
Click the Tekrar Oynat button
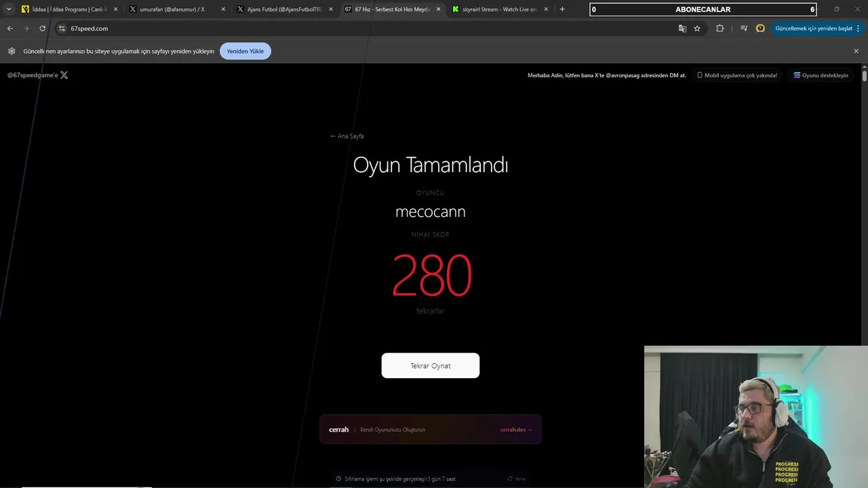pyautogui.click(x=431, y=365)
